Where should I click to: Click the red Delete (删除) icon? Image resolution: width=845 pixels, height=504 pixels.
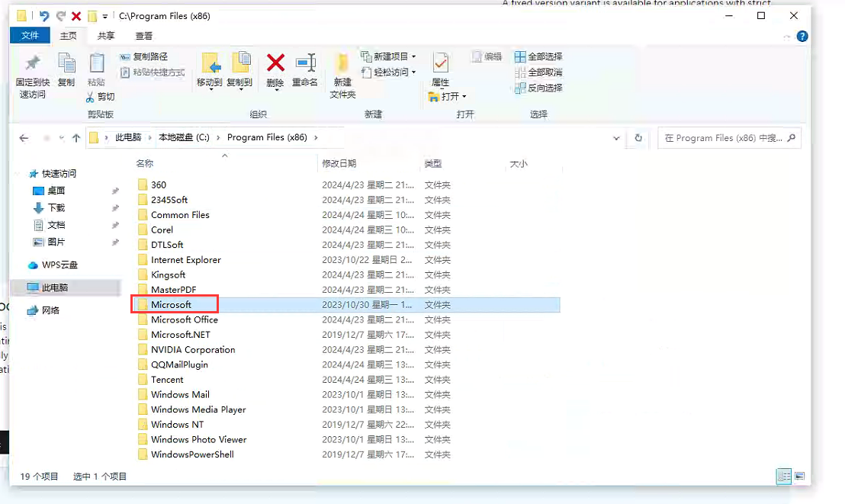[x=275, y=63]
